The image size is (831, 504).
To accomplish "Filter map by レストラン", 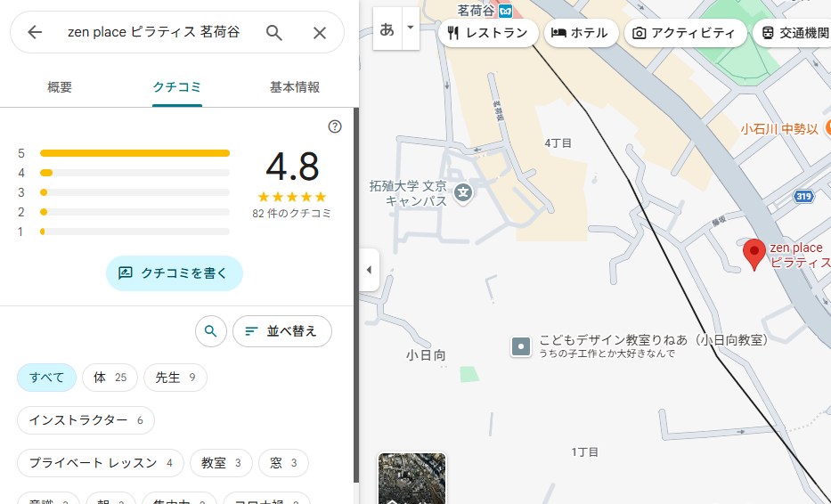I will [x=488, y=34].
